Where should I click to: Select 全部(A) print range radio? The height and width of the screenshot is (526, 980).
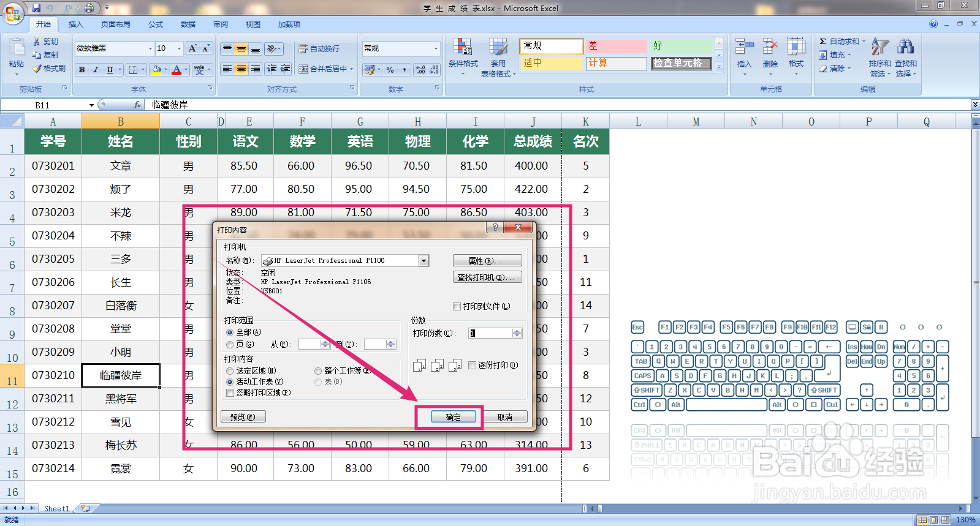230,332
